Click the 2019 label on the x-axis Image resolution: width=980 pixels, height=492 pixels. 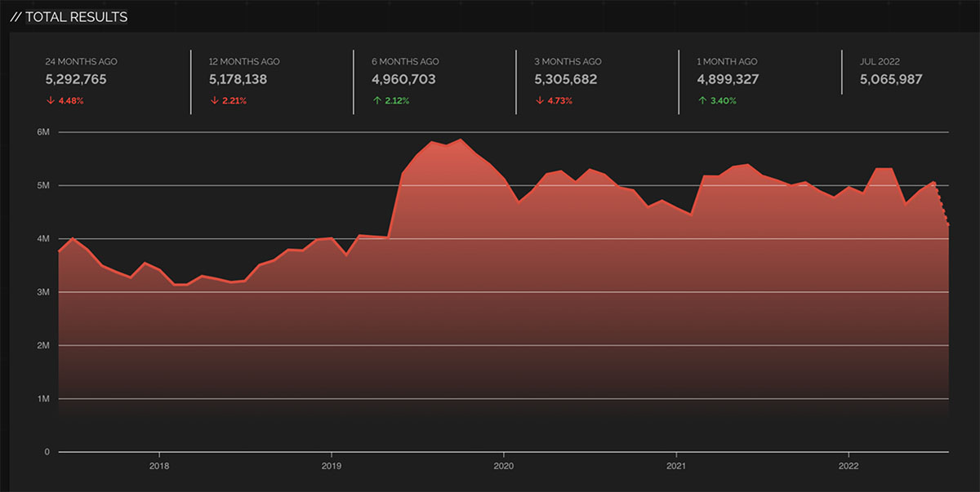(x=331, y=468)
